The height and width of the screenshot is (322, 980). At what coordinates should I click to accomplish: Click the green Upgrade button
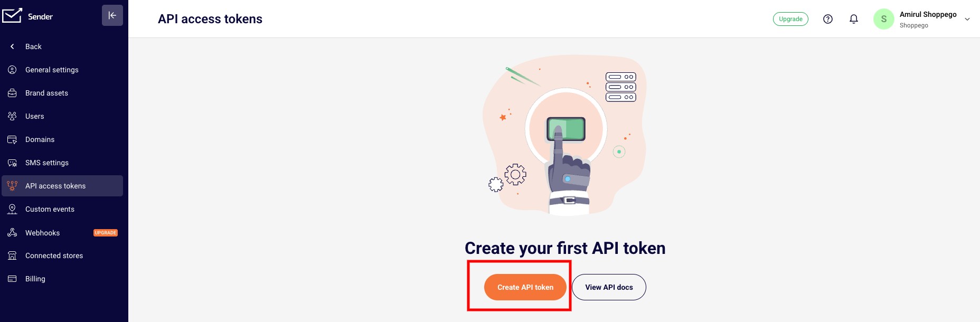click(x=790, y=19)
